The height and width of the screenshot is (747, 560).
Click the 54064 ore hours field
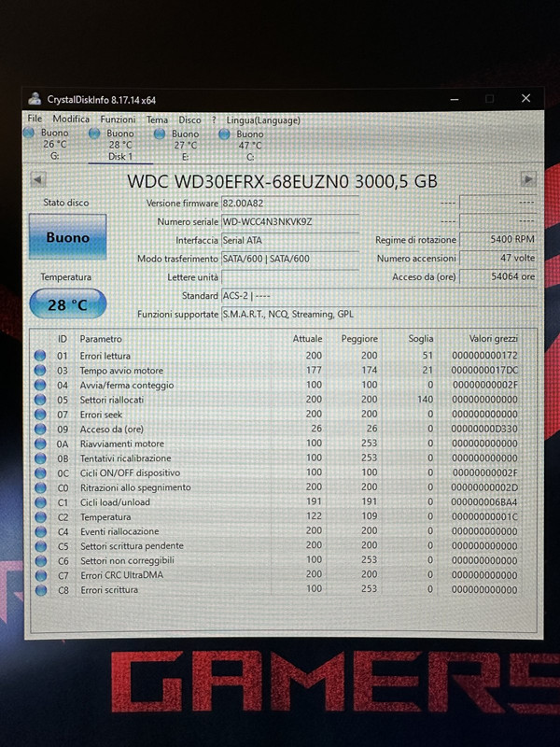pyautogui.click(x=498, y=276)
